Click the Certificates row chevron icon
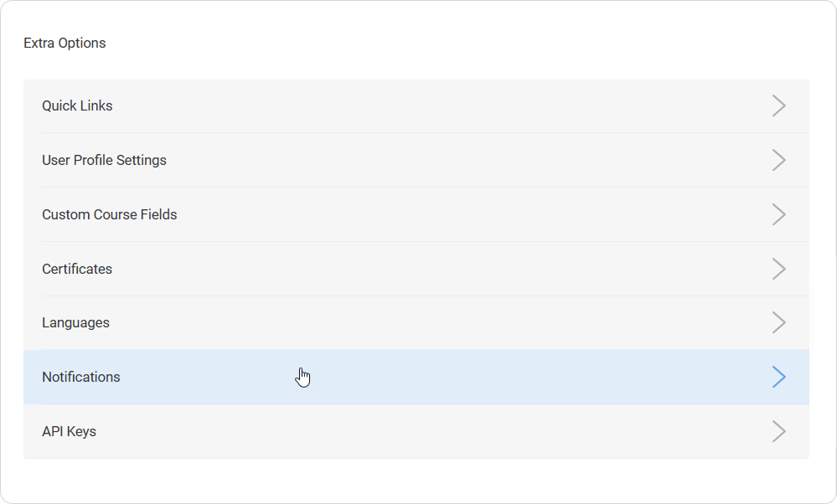 point(778,269)
